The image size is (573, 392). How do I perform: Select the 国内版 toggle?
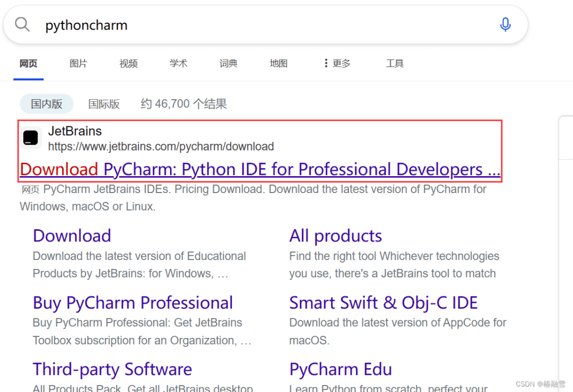point(46,104)
